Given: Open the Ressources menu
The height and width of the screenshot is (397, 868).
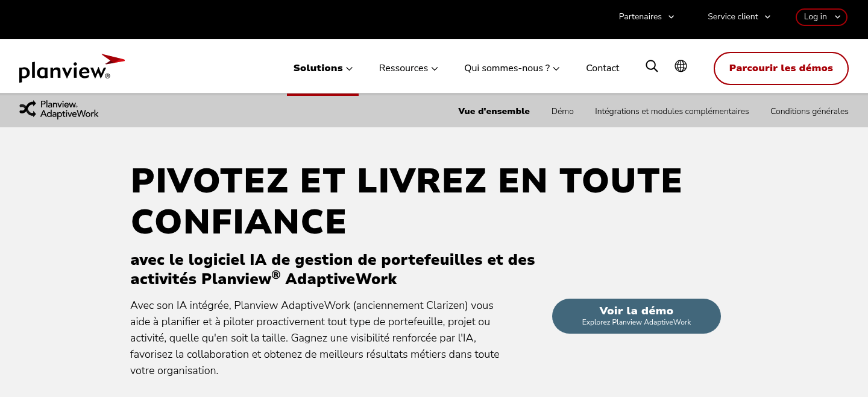Looking at the screenshot, I should tap(408, 68).
